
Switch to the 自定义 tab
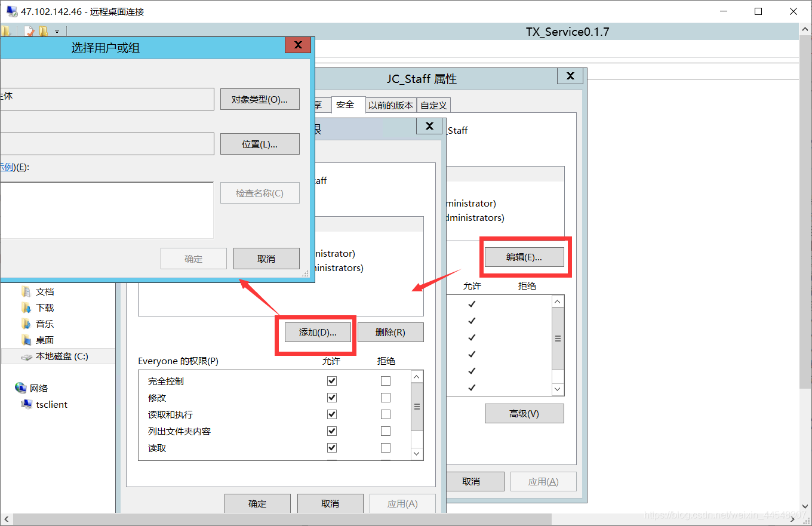[x=433, y=105]
